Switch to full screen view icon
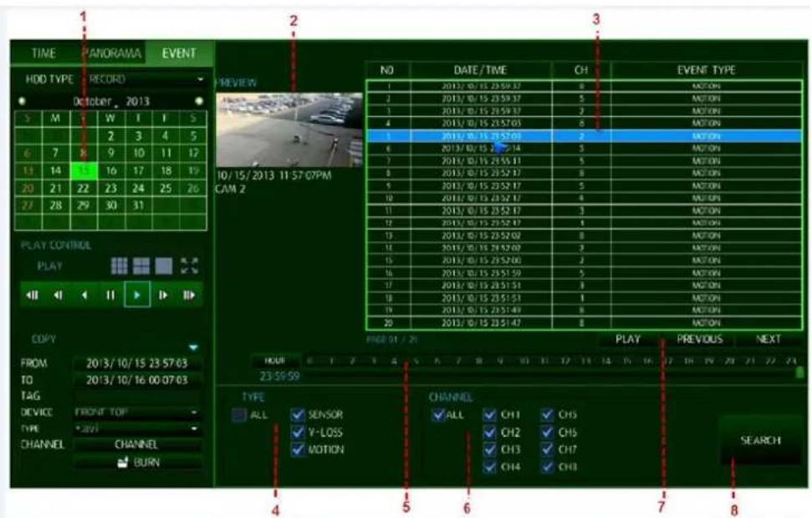 [x=190, y=266]
